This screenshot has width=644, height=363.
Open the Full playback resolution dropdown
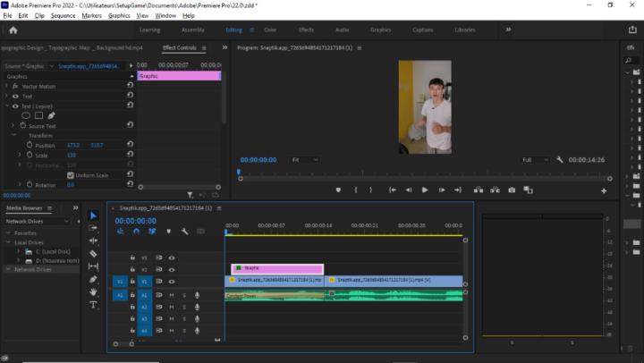(x=535, y=160)
